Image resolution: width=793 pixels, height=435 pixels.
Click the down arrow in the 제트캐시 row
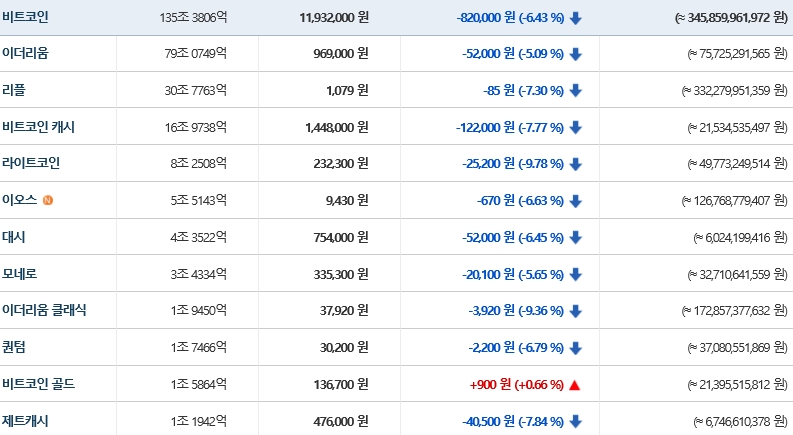point(575,421)
